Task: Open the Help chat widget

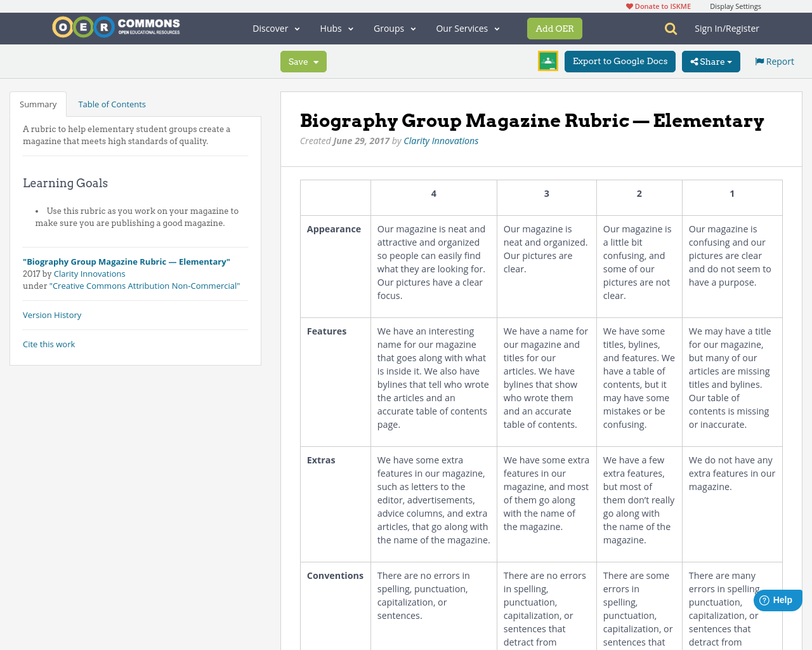Action: click(x=777, y=599)
